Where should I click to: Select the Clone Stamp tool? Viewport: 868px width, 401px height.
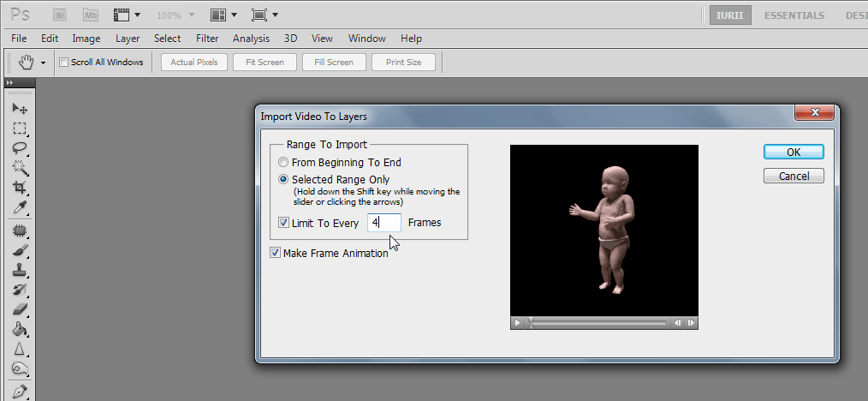pyautogui.click(x=19, y=270)
